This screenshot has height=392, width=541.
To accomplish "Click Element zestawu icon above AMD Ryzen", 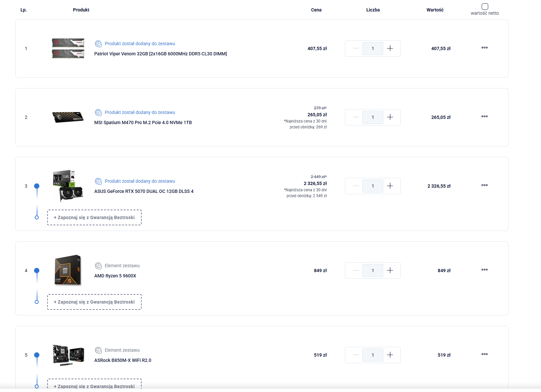I will click(98, 266).
